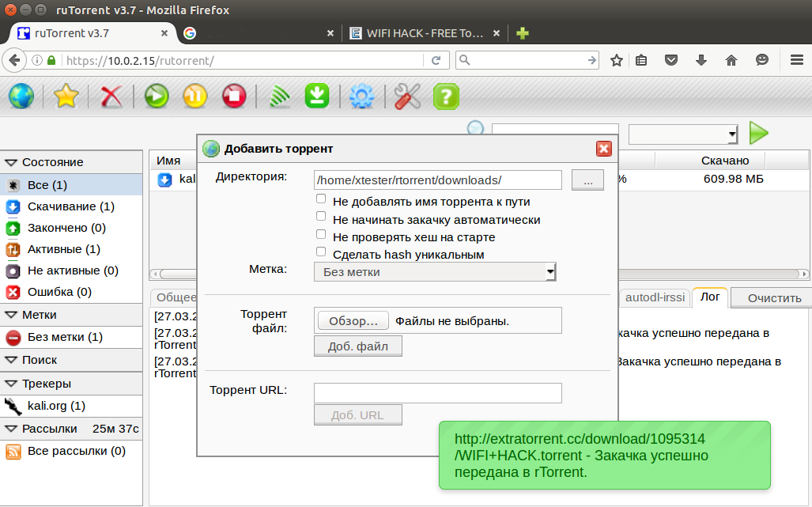Collapse the Поиск panel section
Screen dimensions: 812x507
pos(71,360)
